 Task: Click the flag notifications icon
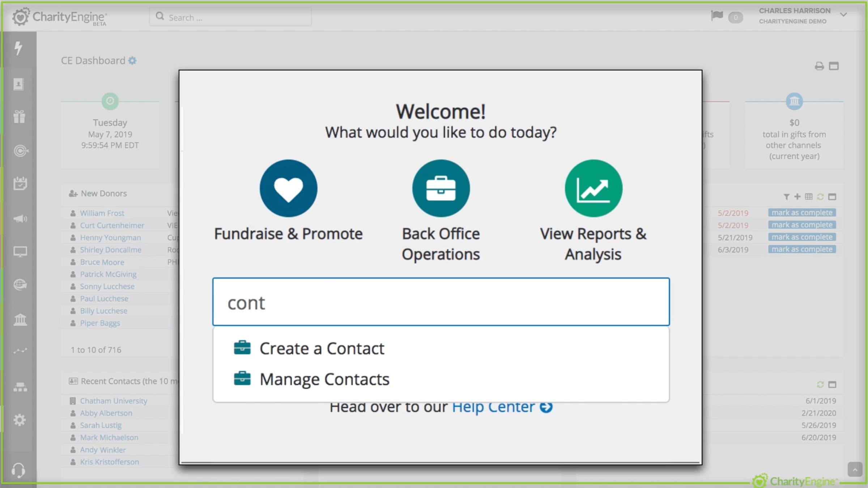717,16
